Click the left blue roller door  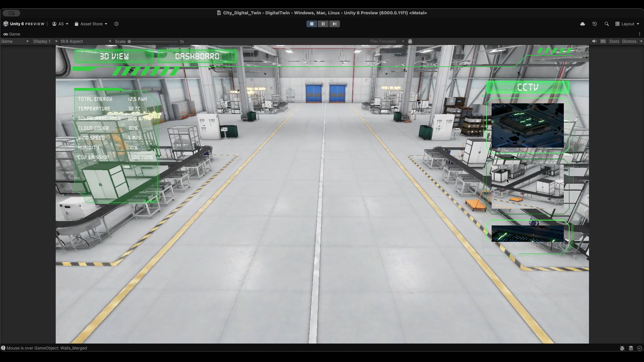313,93
